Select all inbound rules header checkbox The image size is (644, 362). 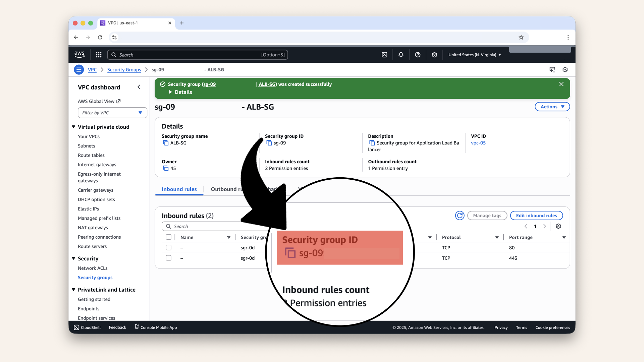click(169, 237)
